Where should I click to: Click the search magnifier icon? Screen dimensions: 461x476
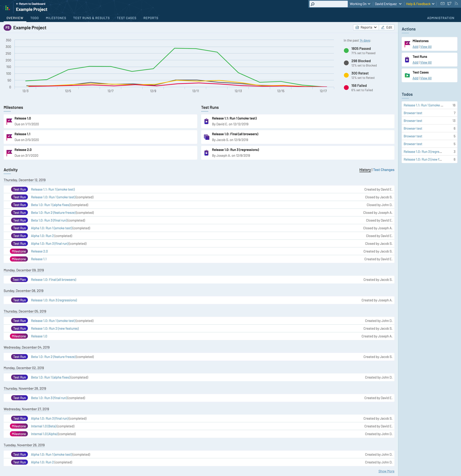(x=313, y=4)
